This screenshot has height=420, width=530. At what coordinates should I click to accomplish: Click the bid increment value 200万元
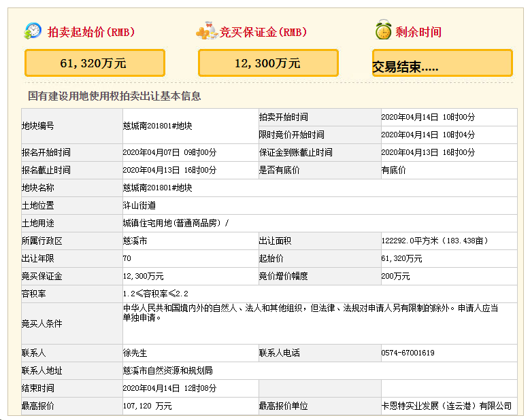[395, 276]
